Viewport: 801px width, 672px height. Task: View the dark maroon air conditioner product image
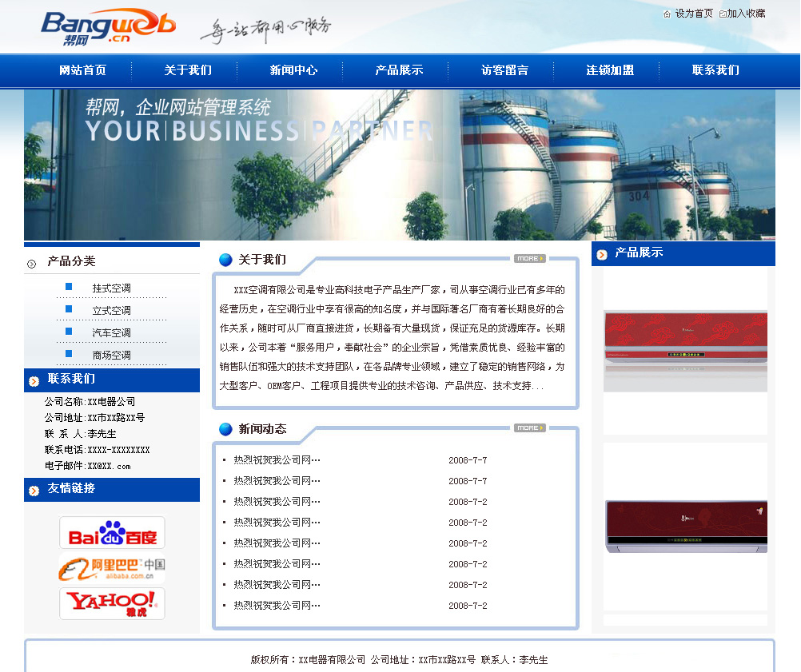click(x=685, y=527)
